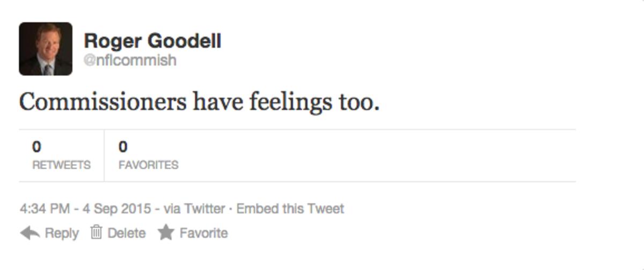Click the "Roger Goodell" display name
Screen dimensions: 644x270
tap(152, 41)
